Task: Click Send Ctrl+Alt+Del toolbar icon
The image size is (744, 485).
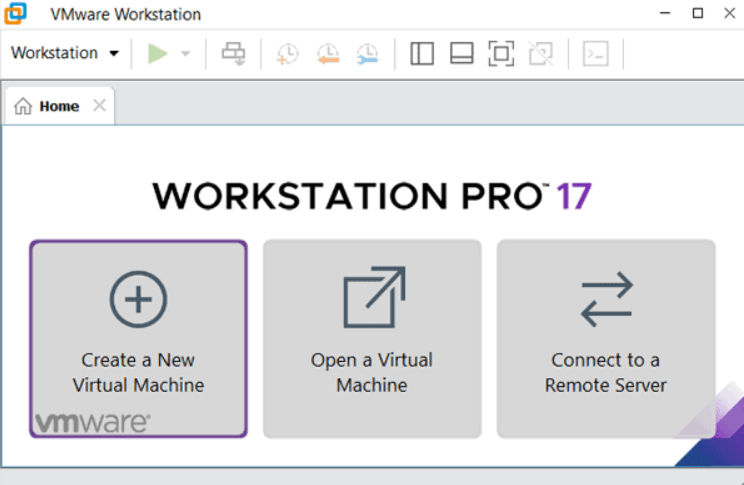Action: 233,53
